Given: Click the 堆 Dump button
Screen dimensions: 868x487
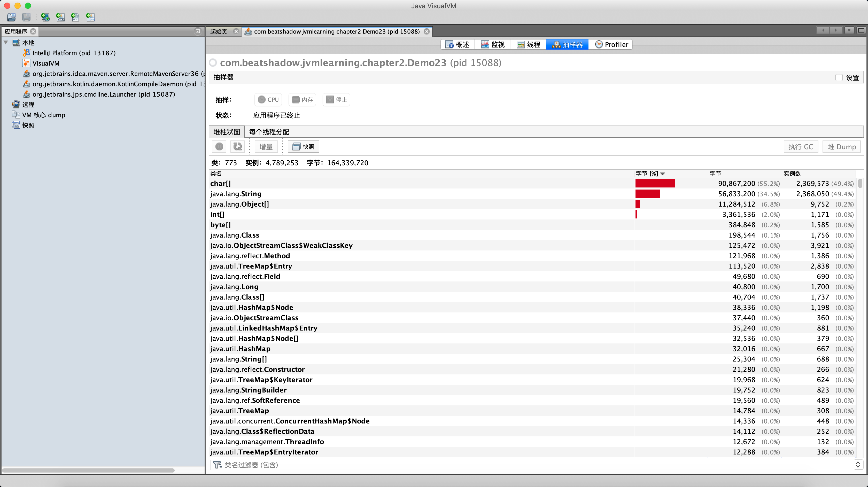Looking at the screenshot, I should [842, 147].
